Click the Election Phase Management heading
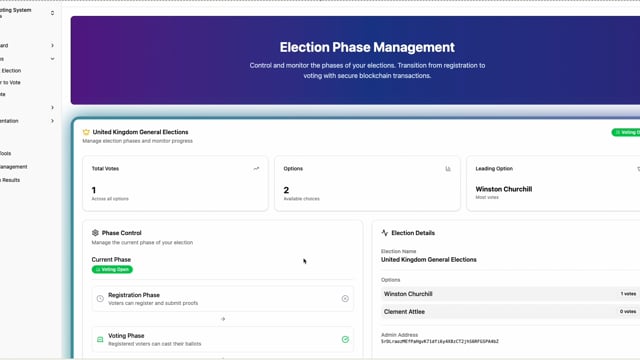 [x=367, y=47]
